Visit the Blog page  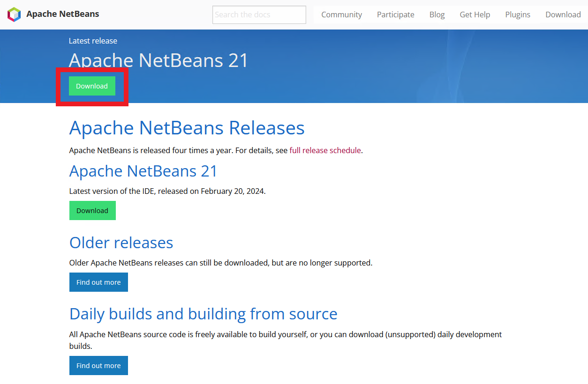point(437,15)
